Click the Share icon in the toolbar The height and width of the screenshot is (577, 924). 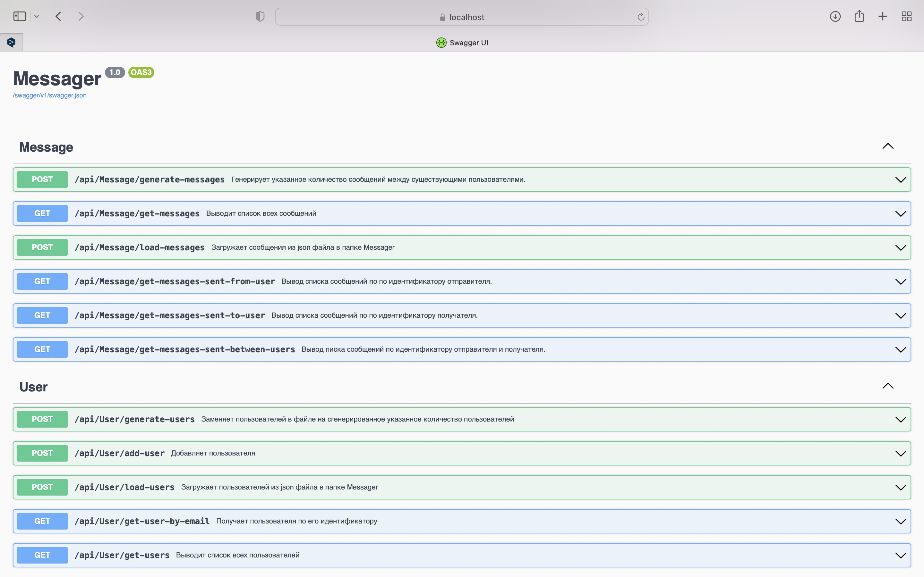pyautogui.click(x=859, y=16)
